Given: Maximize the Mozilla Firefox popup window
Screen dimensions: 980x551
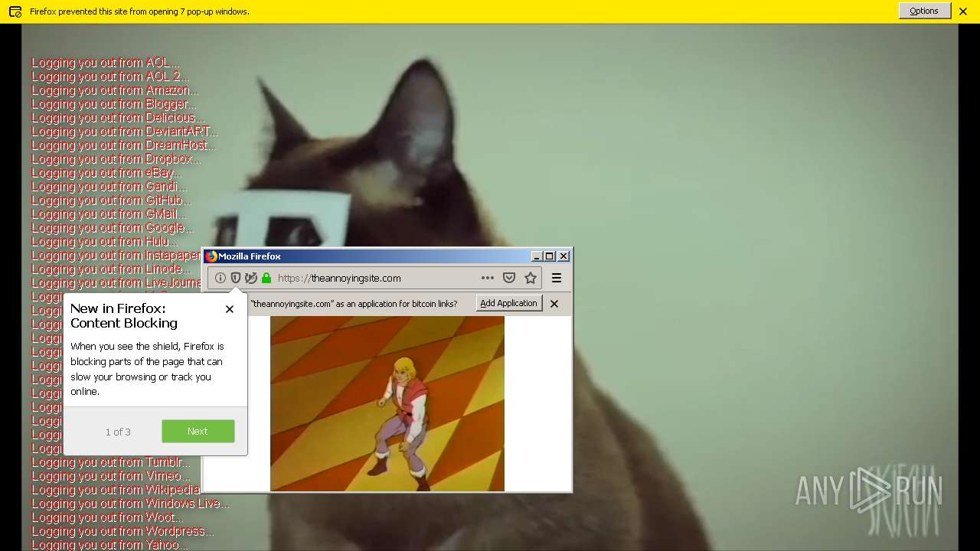Looking at the screenshot, I should [x=550, y=256].
